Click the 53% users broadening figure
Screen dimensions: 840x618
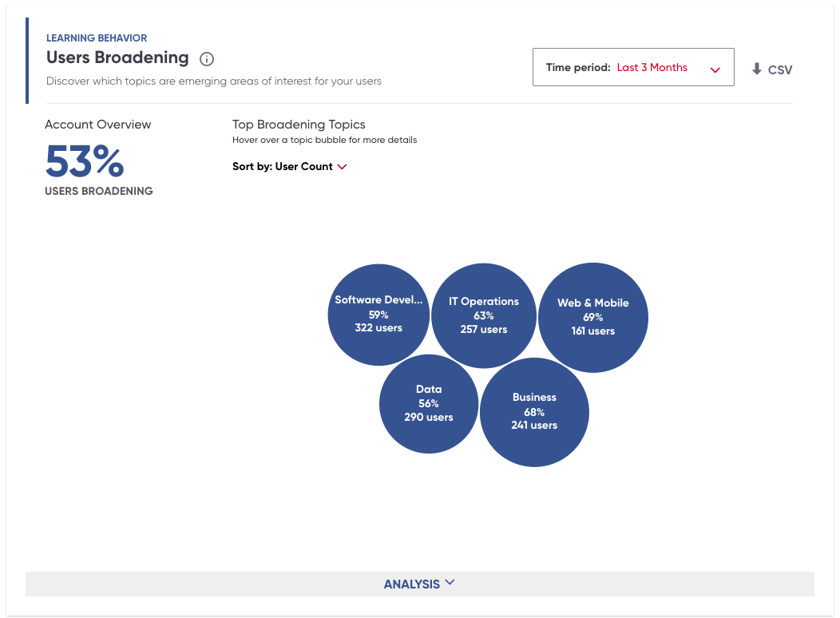coord(85,161)
